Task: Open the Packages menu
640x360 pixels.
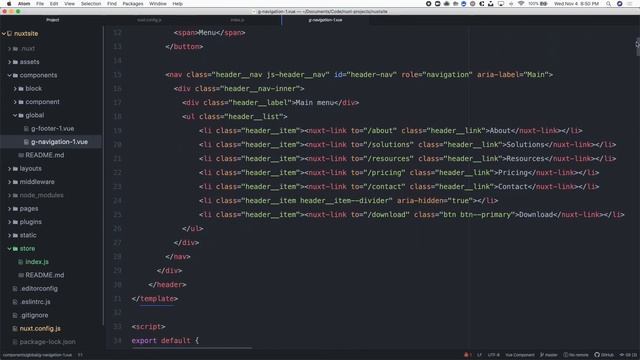Action: [133, 4]
